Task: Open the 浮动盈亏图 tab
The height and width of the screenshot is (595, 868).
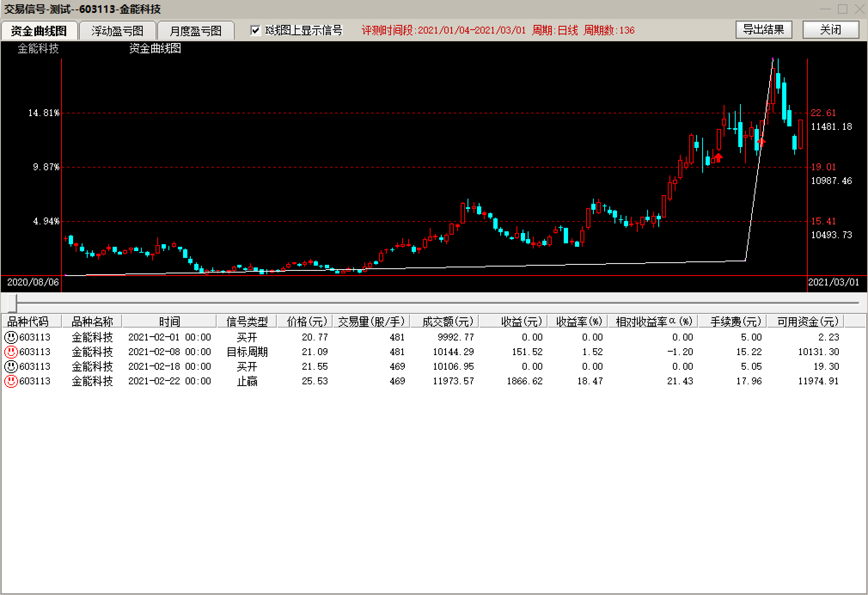Action: point(117,31)
